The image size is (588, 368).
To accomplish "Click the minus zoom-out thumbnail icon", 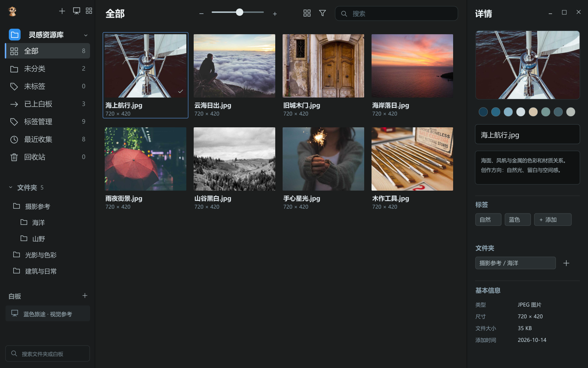I will (201, 14).
